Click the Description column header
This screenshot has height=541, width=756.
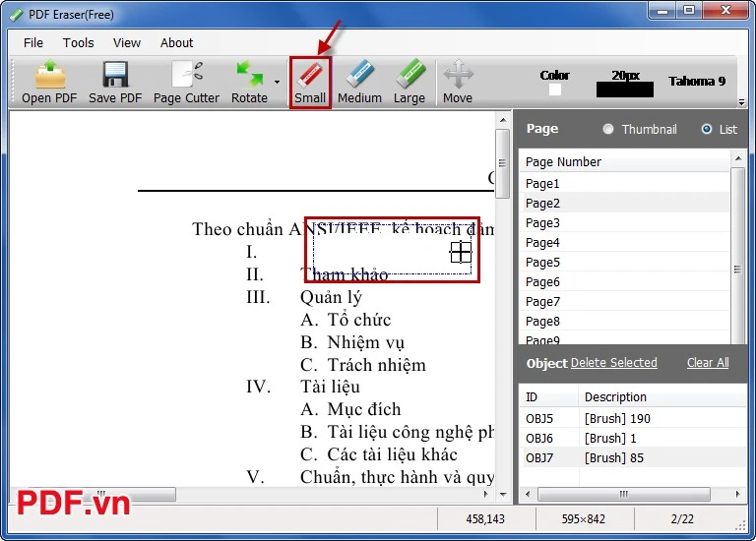(x=662, y=397)
